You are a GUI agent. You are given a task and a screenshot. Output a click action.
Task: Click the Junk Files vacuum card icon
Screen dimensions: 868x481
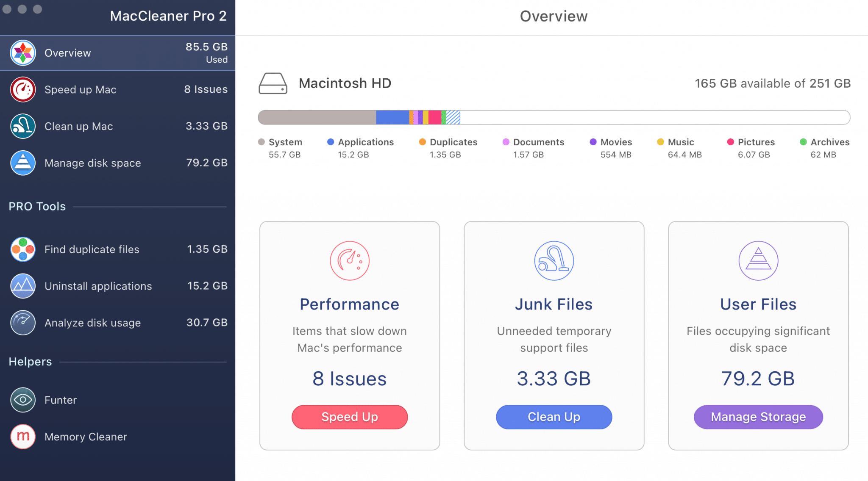click(x=554, y=261)
